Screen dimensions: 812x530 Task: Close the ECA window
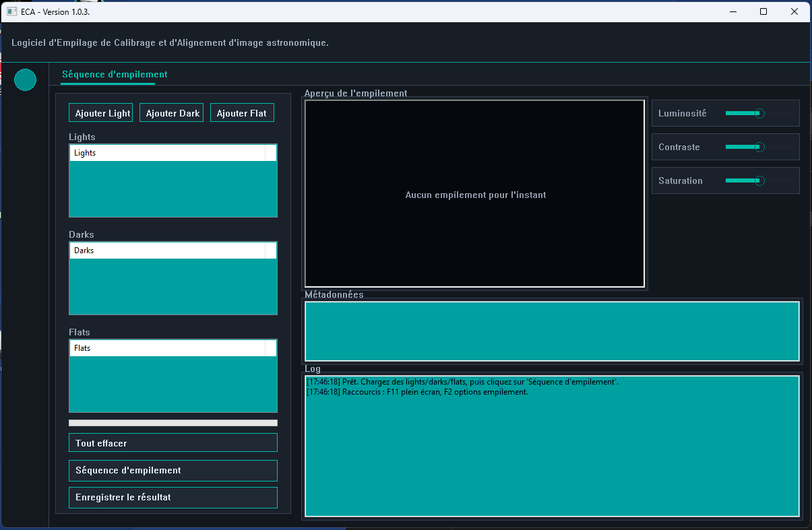coord(794,11)
